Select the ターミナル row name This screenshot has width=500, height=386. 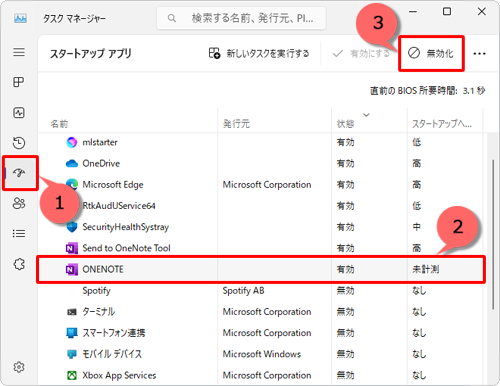coord(99,312)
